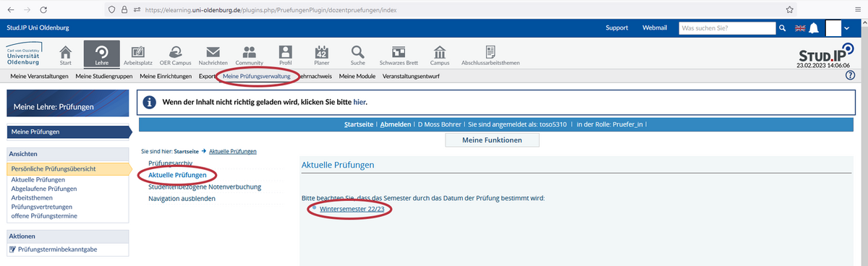Viewport: 868px width, 266px height.
Task: Select Prüfungsvertretungen view
Action: tap(43, 207)
